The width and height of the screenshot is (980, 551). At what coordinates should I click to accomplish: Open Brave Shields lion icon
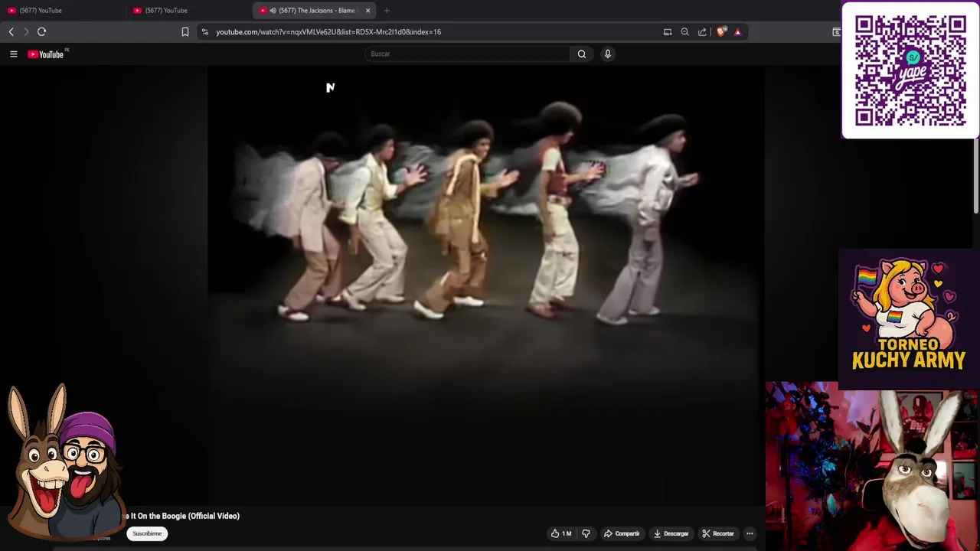(x=721, y=31)
